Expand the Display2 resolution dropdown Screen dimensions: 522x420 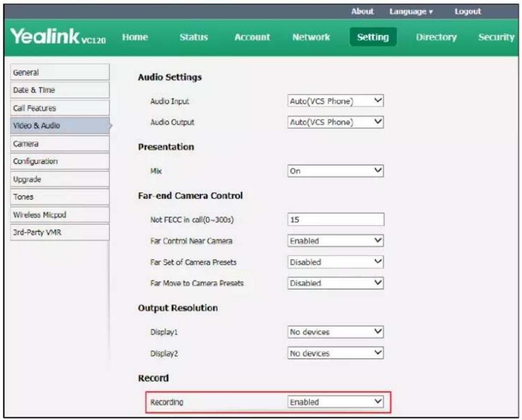pos(336,353)
